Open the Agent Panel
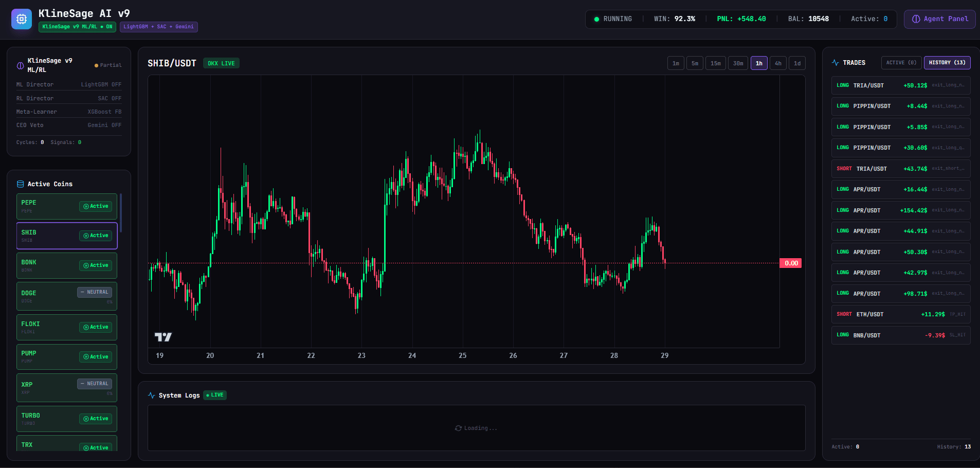This screenshot has width=980, height=468. click(x=939, y=19)
